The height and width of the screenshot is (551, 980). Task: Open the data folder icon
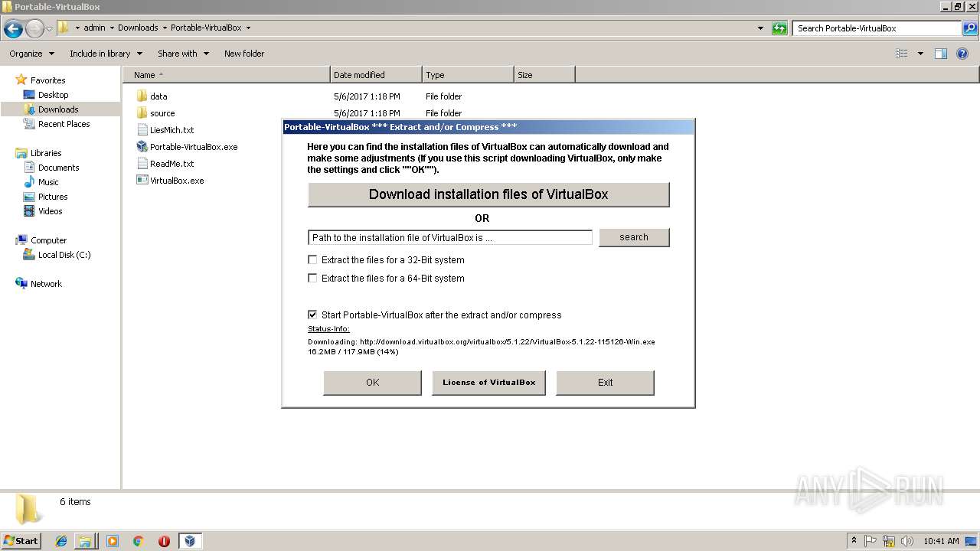pyautogui.click(x=142, y=96)
